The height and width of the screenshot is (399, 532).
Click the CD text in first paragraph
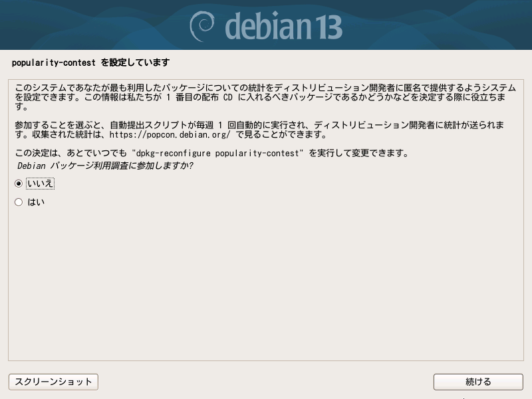coord(227,97)
